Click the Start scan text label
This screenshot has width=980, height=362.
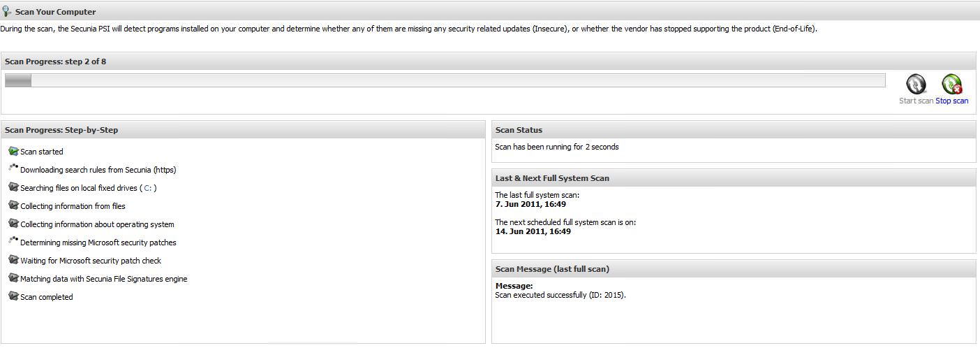click(916, 101)
